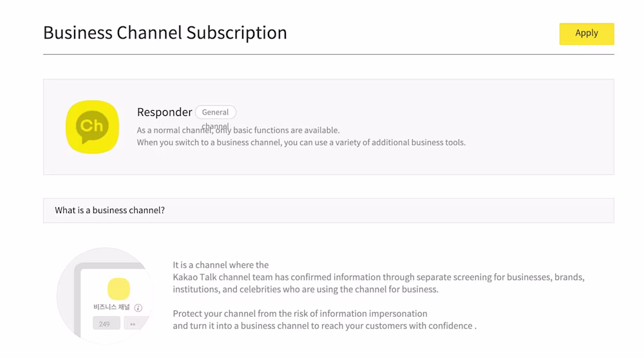Viewport: 644px width, 358px height.
Task: Click the asterisk box beside 249
Action: [x=134, y=323]
